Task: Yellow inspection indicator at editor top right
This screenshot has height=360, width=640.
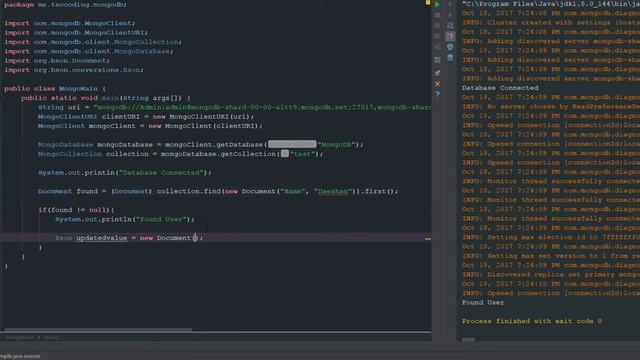Action: (428, 2)
